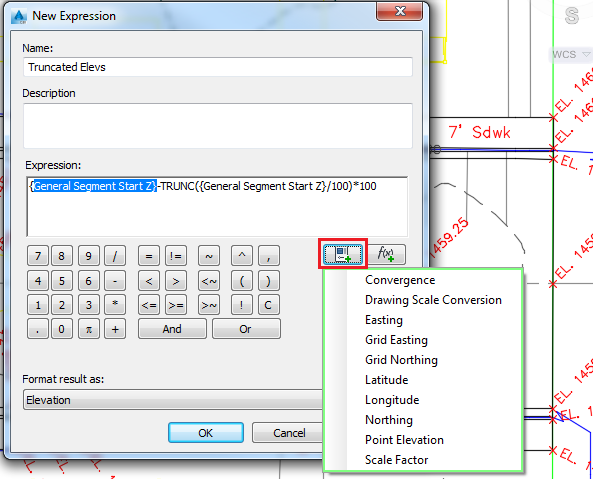Insert the equals (=) operator
This screenshot has width=593, height=479.
coord(149,256)
